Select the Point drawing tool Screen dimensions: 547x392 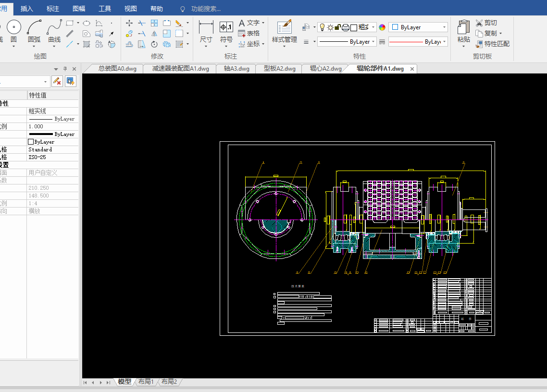(112, 24)
